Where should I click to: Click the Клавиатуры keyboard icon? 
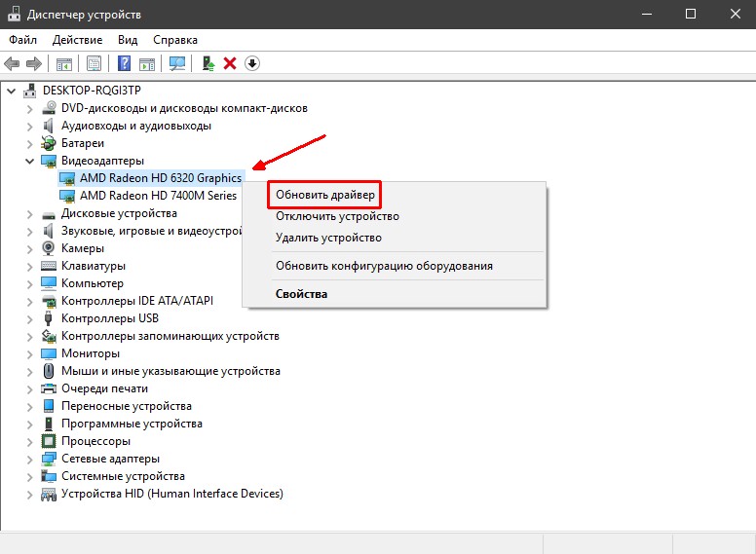pyautogui.click(x=49, y=266)
